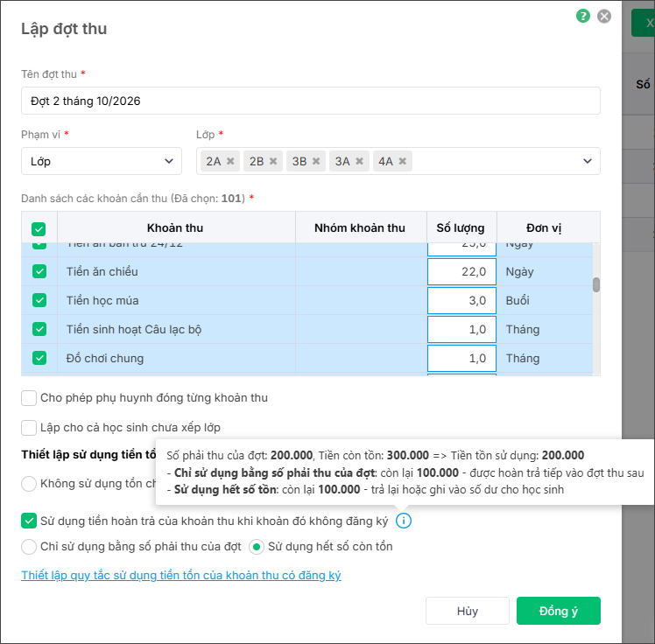Edit quantity 22,0 for Tiền ăn chiều
This screenshot has width=655, height=644.
tap(461, 271)
